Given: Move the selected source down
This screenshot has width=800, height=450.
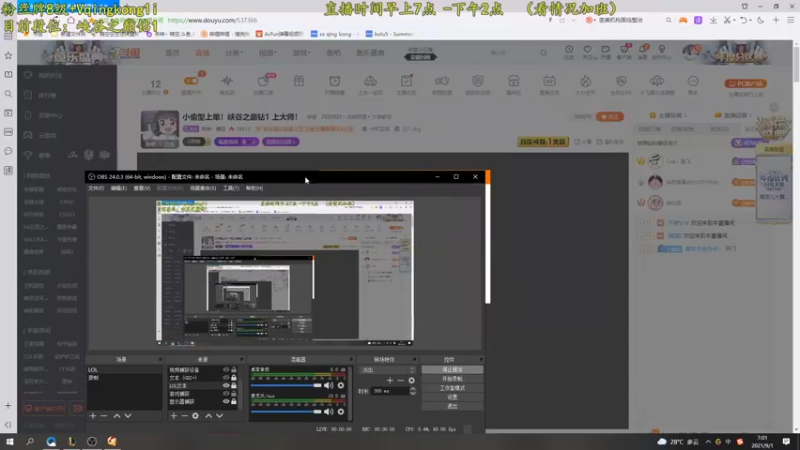Looking at the screenshot, I should pos(219,416).
